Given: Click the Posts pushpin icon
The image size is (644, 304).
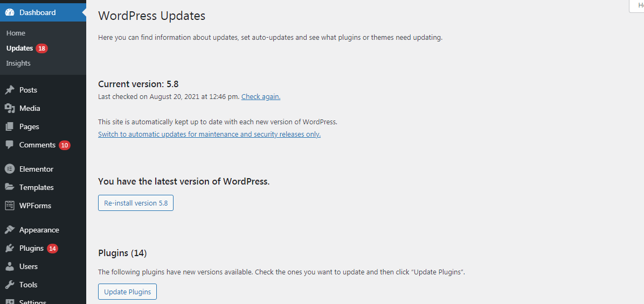Looking at the screenshot, I should click(x=10, y=90).
